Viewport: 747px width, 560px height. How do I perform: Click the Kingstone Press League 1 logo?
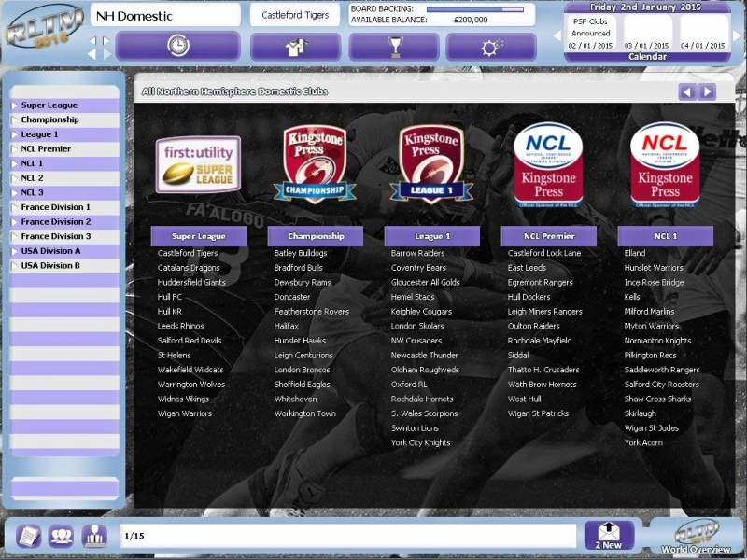pyautogui.click(x=431, y=165)
